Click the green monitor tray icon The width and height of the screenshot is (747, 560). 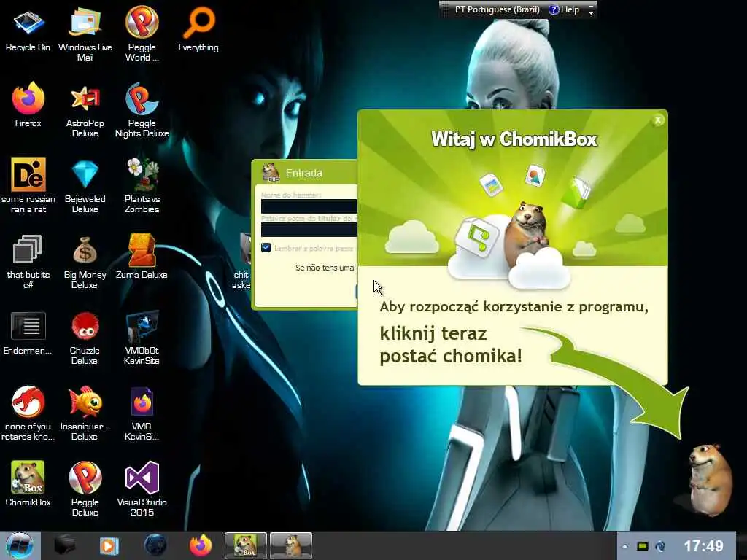(642, 546)
